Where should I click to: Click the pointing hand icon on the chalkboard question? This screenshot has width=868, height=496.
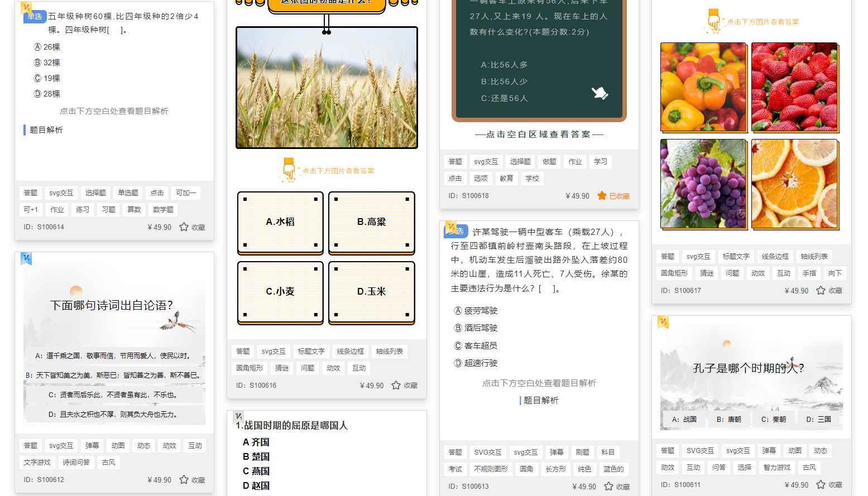pos(600,94)
